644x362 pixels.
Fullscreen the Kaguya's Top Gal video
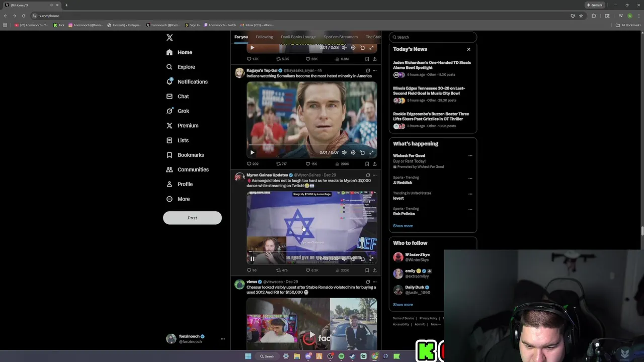(371, 152)
